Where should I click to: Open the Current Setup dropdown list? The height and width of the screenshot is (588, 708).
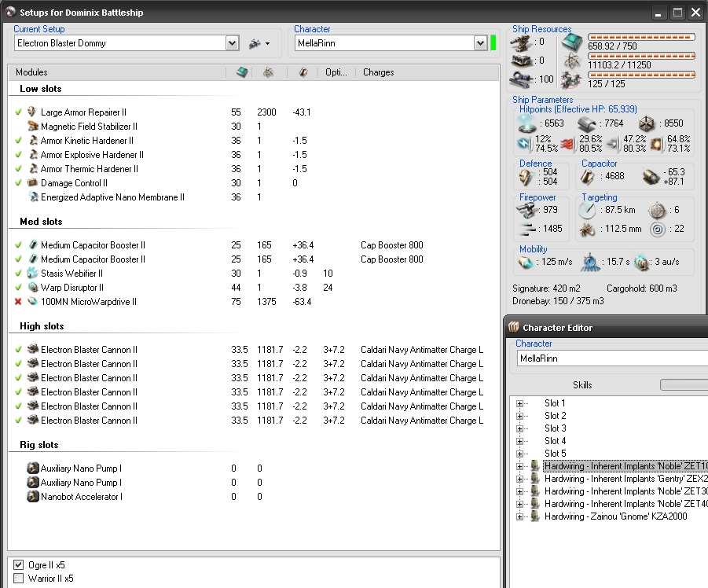[232, 43]
